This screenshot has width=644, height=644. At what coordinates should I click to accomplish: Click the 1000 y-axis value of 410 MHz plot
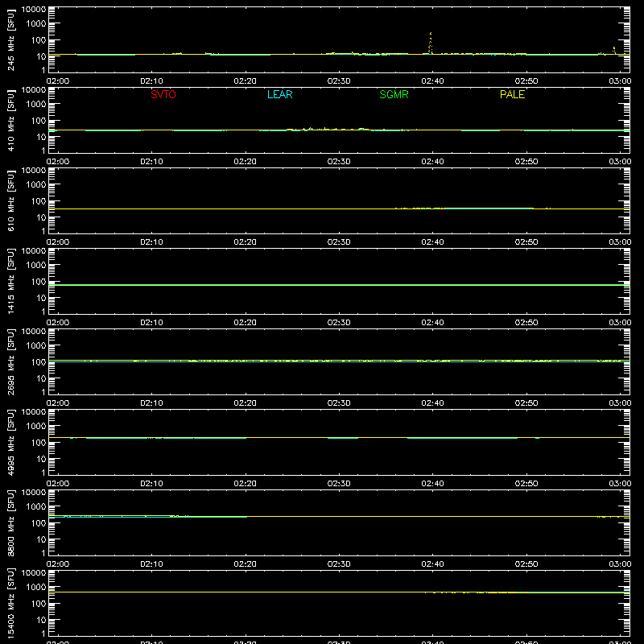[36, 105]
